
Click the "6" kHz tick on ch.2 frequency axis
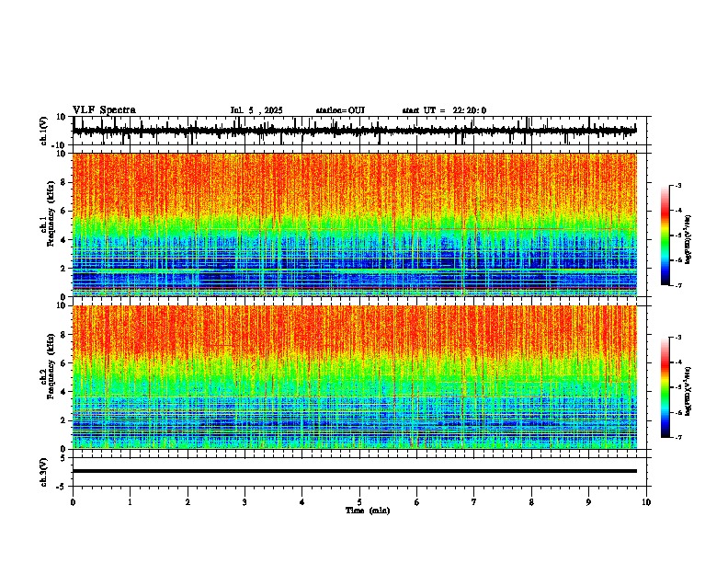tap(64, 363)
